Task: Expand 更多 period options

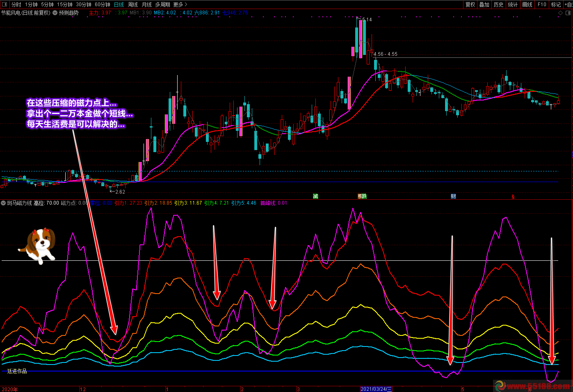Action: click(180, 5)
